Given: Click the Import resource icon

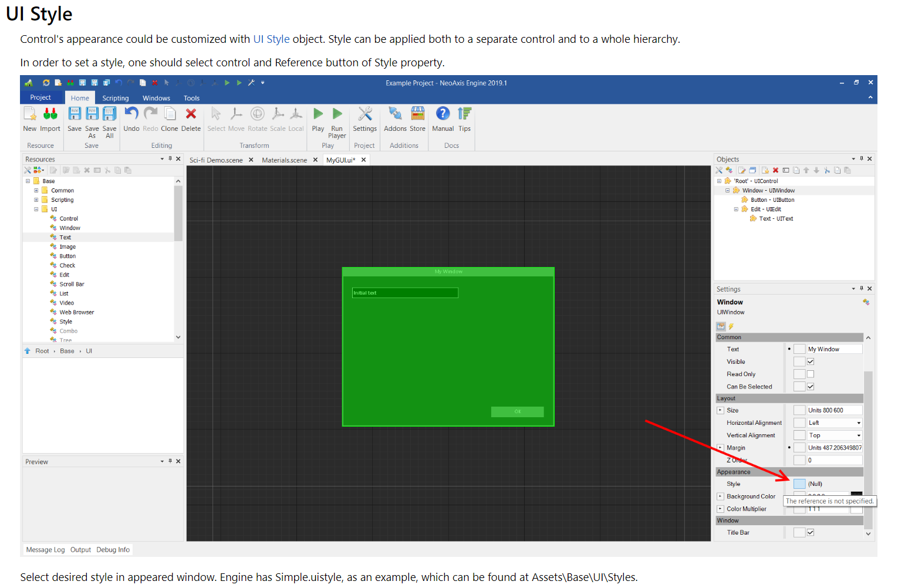Looking at the screenshot, I should click(x=50, y=114).
